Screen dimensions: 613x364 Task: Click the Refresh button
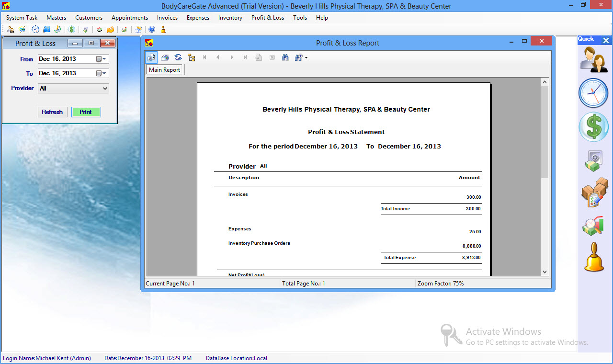(52, 112)
